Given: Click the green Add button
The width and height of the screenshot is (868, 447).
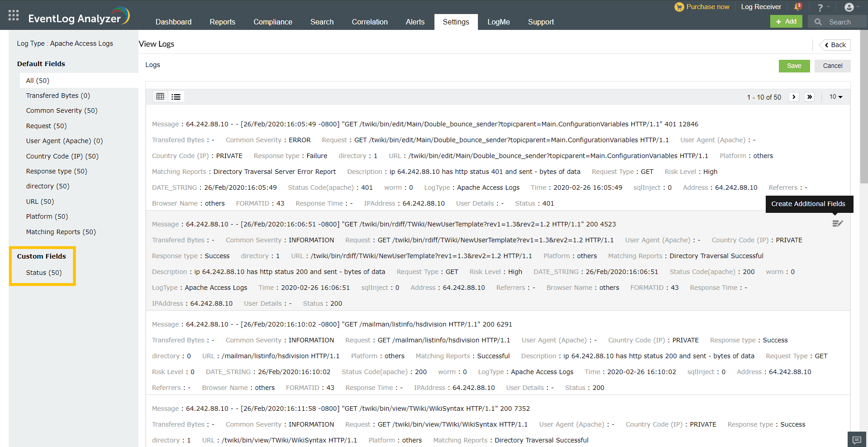Looking at the screenshot, I should 786,21.
